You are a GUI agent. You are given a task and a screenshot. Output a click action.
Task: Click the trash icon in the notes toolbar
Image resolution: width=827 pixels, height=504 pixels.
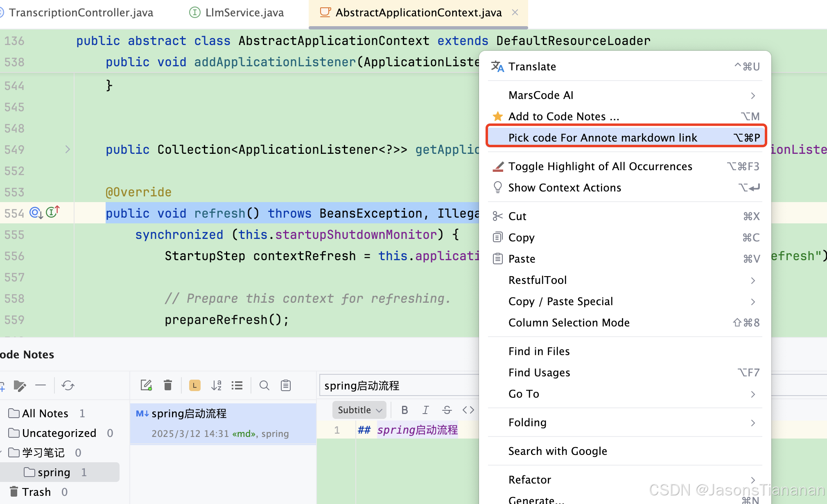[168, 385]
